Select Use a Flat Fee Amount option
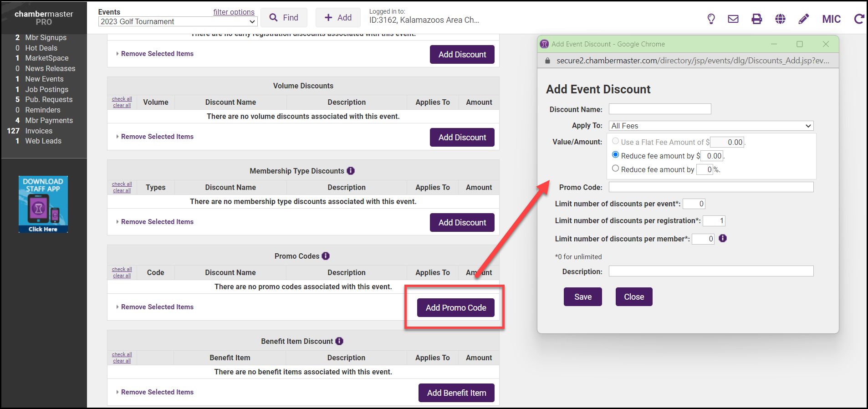Image resolution: width=868 pixels, height=409 pixels. click(x=616, y=141)
